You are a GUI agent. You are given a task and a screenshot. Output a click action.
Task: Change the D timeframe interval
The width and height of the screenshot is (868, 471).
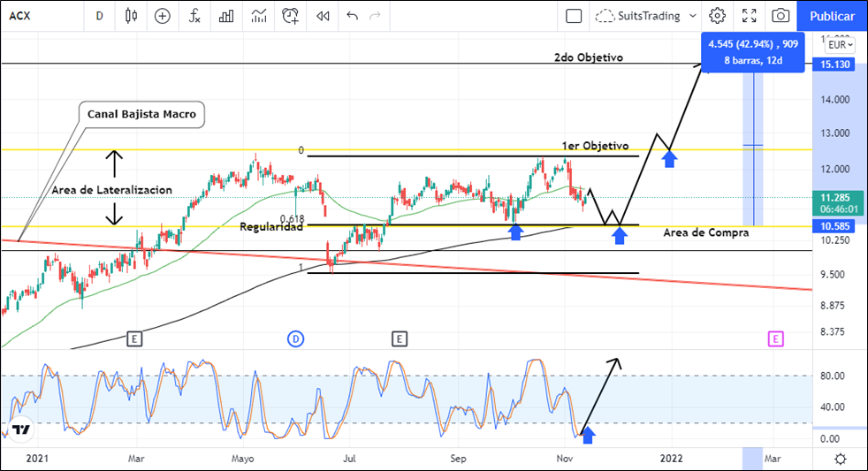99,16
